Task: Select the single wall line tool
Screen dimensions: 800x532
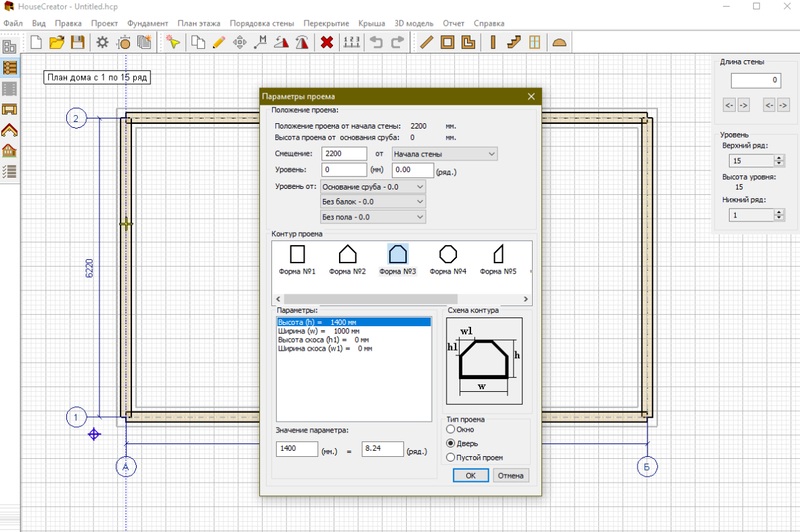Action: pyautogui.click(x=426, y=42)
